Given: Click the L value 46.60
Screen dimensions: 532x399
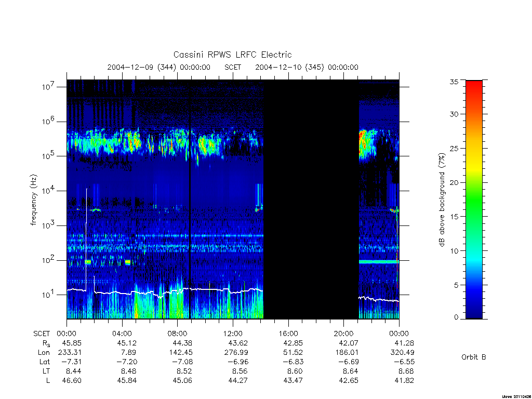Looking at the screenshot, I should click(x=72, y=381).
